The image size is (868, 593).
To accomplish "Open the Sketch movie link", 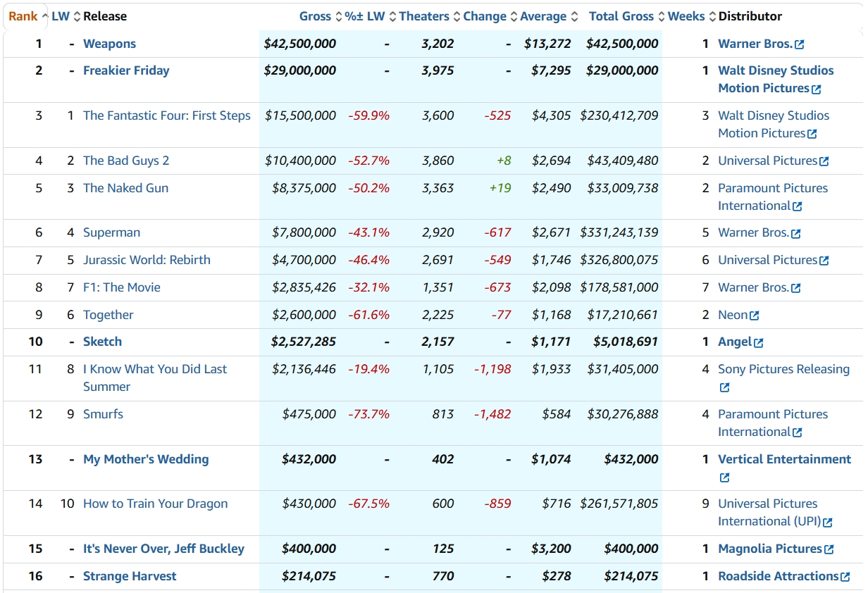I will coord(102,342).
